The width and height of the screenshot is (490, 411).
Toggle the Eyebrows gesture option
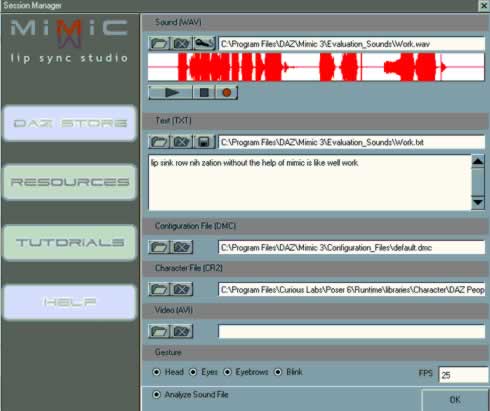(x=227, y=372)
